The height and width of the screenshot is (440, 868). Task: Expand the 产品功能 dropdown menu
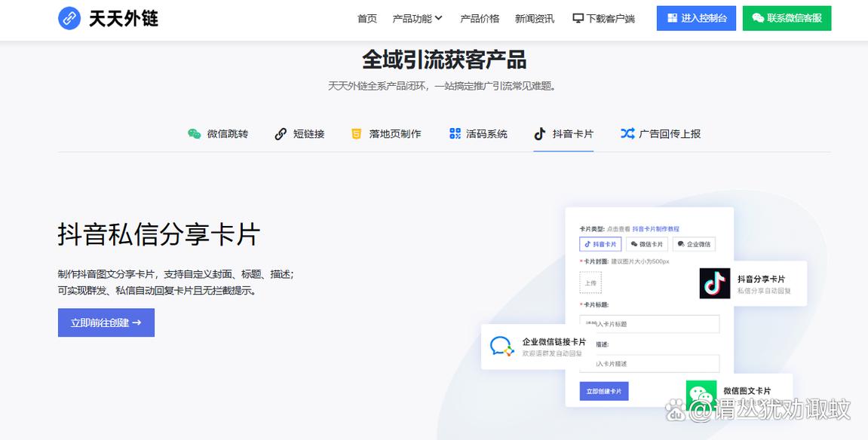click(x=417, y=19)
